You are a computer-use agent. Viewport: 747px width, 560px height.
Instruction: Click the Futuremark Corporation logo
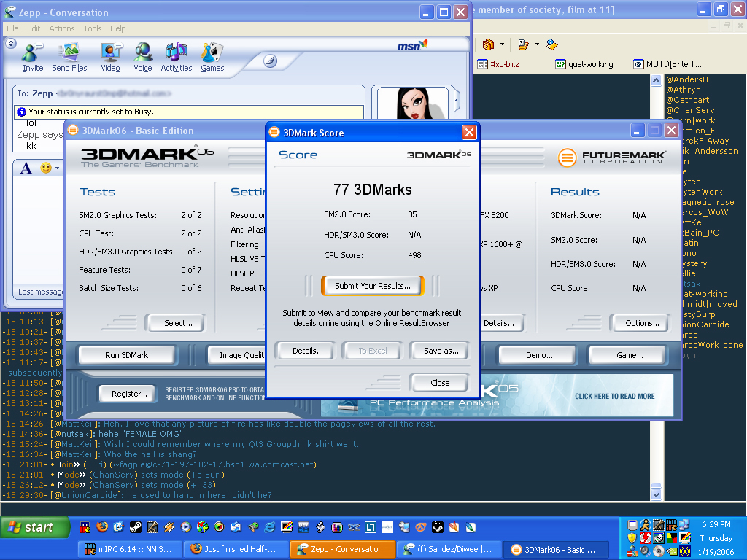(612, 157)
